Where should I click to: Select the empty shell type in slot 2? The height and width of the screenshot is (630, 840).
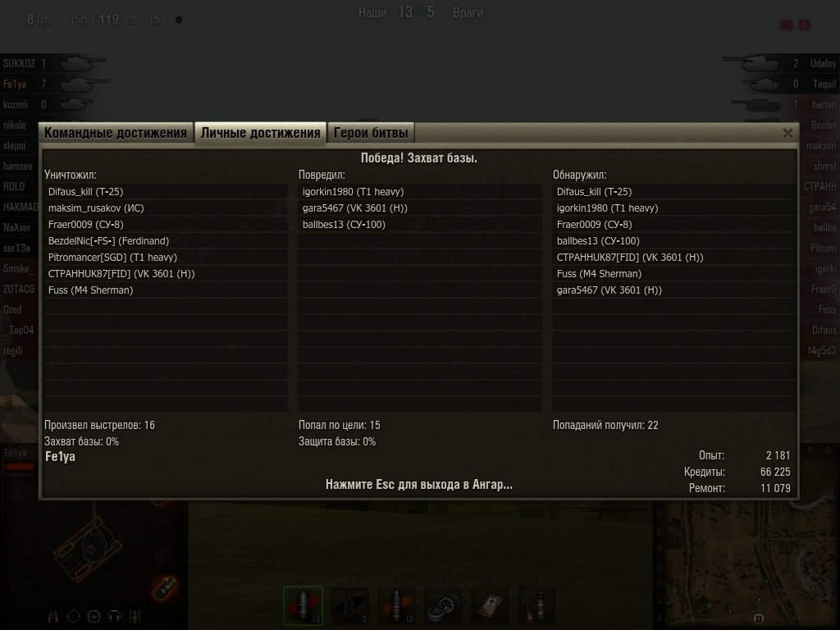tap(349, 605)
